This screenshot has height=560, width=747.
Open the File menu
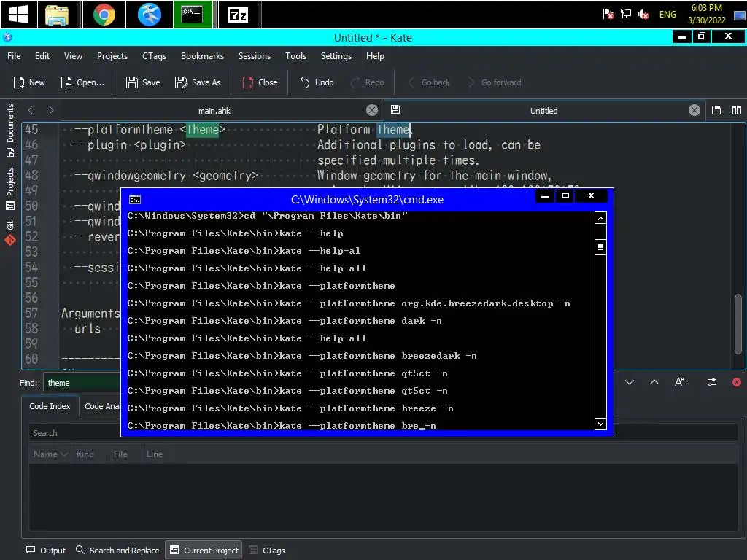(x=14, y=56)
